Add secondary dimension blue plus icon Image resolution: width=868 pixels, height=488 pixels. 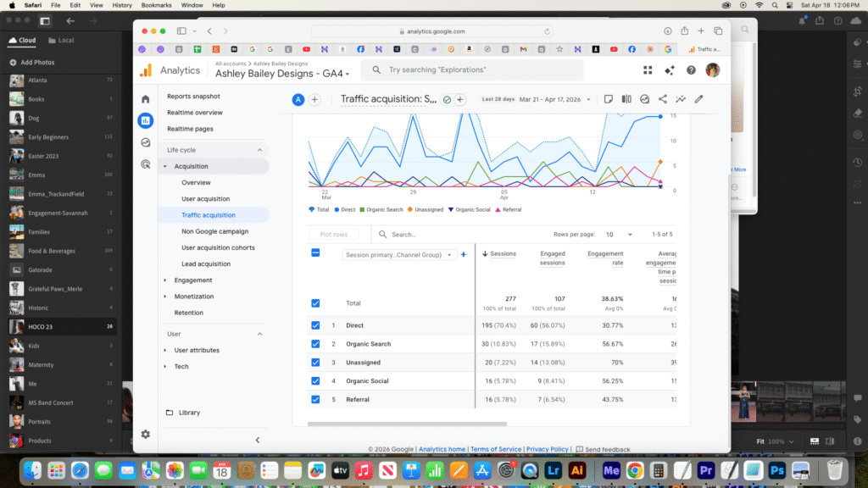pos(464,254)
